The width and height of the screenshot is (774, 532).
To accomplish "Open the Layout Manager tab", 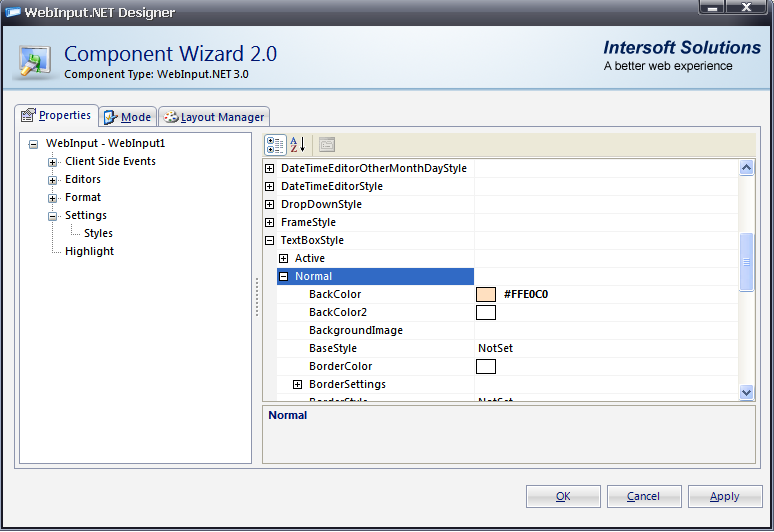I will click(x=213, y=117).
